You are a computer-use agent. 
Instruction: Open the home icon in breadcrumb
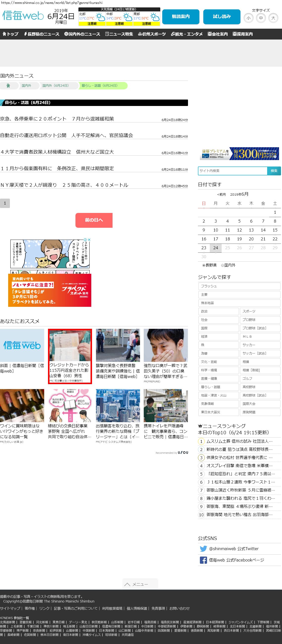8,86
